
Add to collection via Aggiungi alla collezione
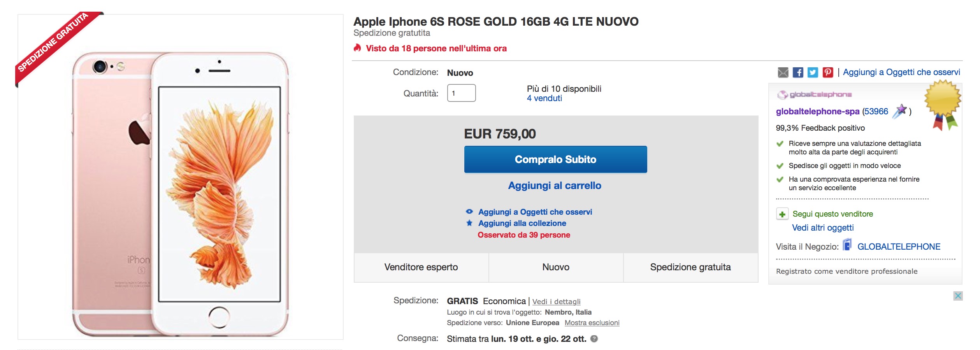pos(522,223)
